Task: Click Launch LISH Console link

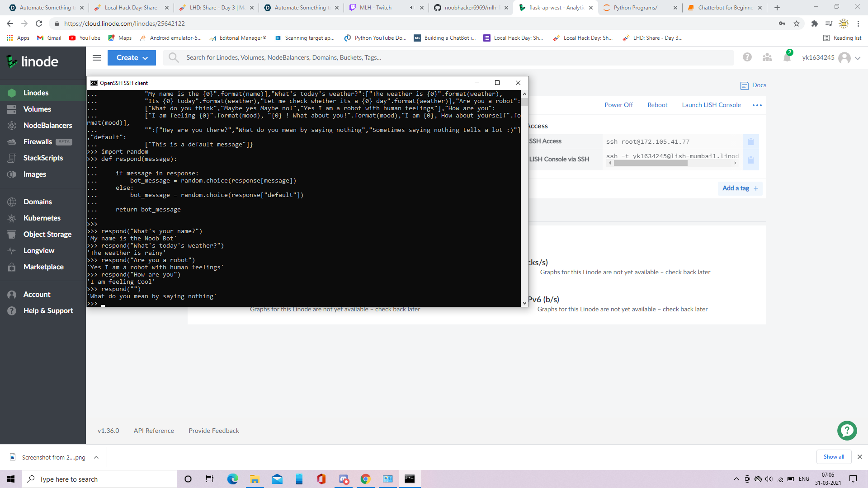Action: tap(711, 105)
